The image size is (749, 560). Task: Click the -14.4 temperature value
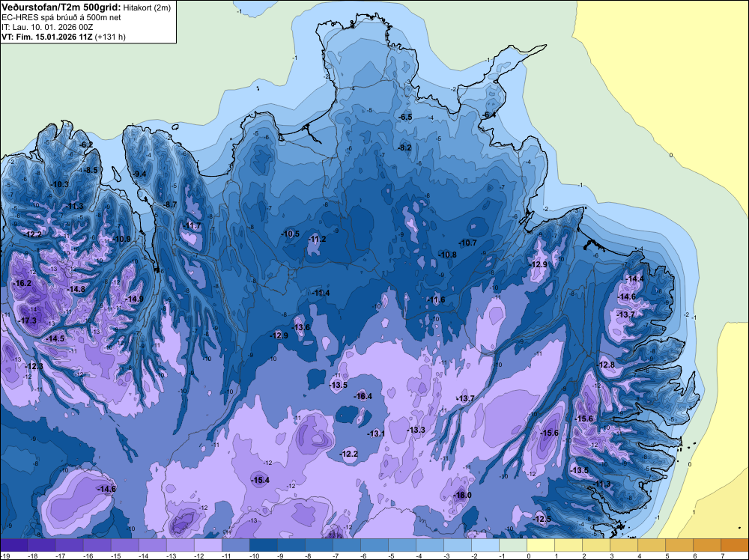point(635,279)
